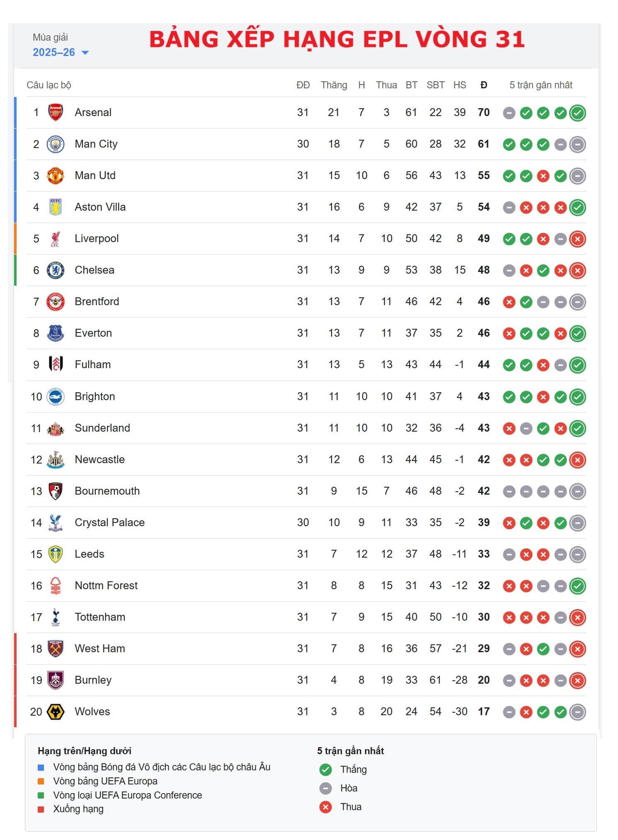Click the Newcastle club crest

click(x=56, y=459)
